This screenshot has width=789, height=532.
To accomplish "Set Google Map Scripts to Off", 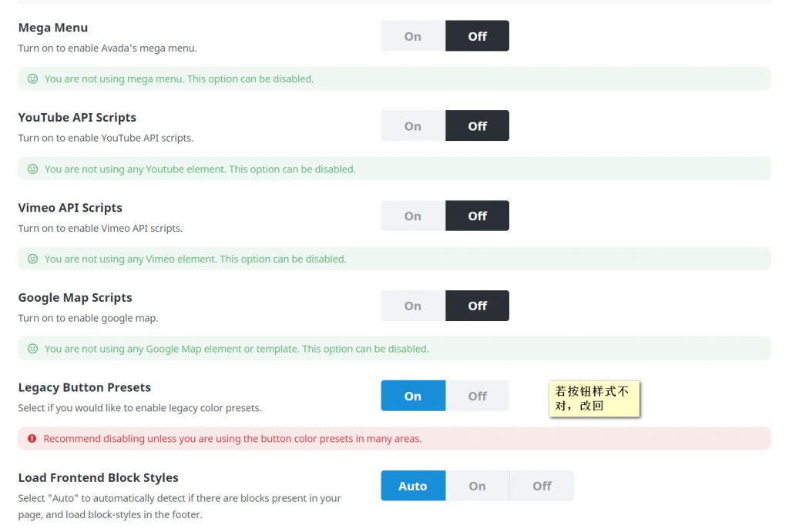I will [477, 306].
